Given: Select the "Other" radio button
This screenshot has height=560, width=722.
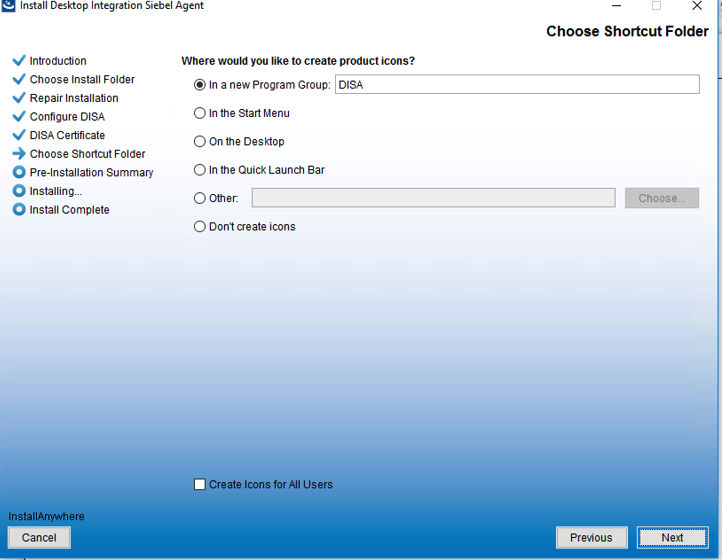Looking at the screenshot, I should pyautogui.click(x=199, y=198).
